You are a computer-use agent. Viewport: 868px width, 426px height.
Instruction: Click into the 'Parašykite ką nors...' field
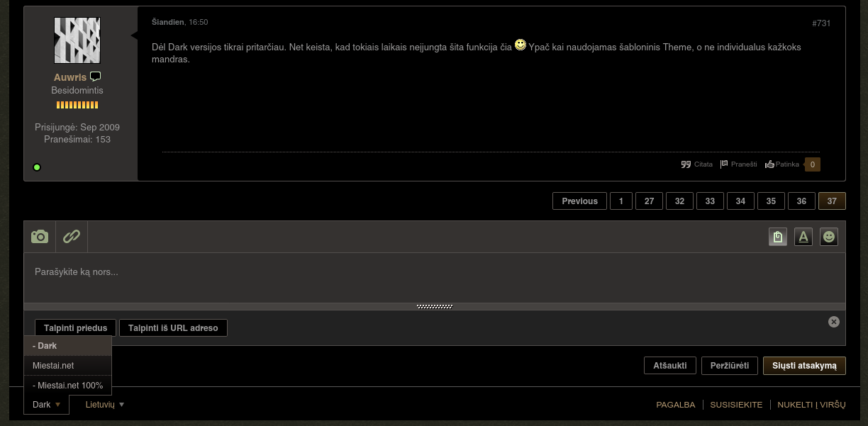434,272
